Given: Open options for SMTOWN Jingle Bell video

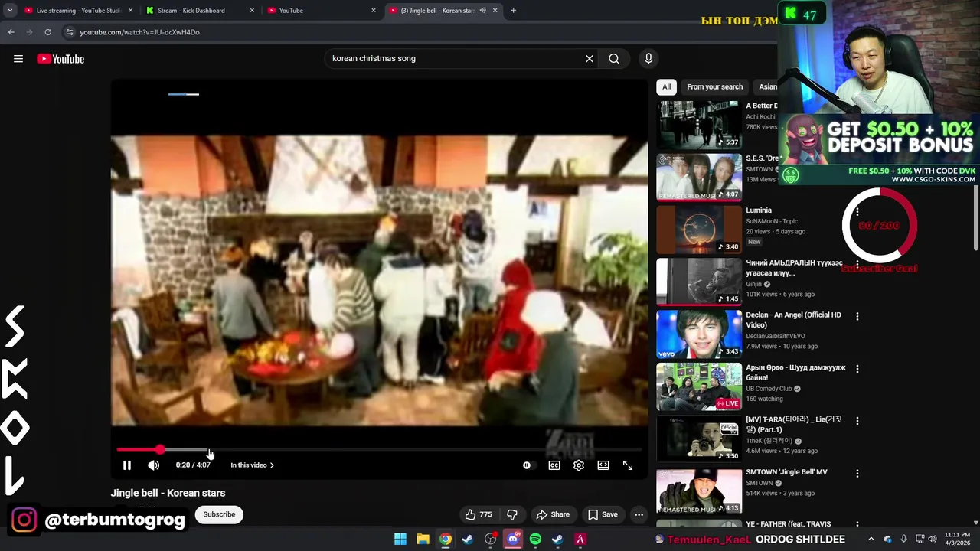Looking at the screenshot, I should pos(857,473).
